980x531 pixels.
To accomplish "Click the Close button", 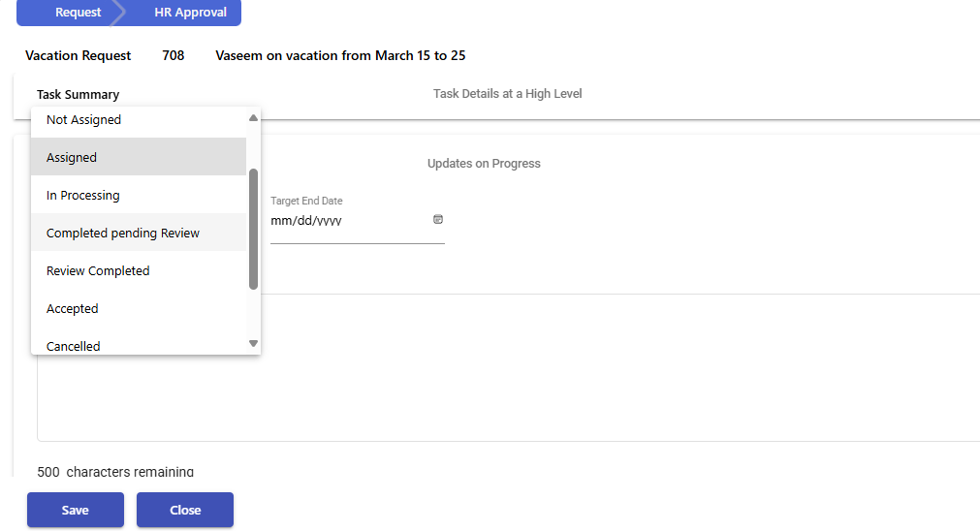I will [185, 510].
